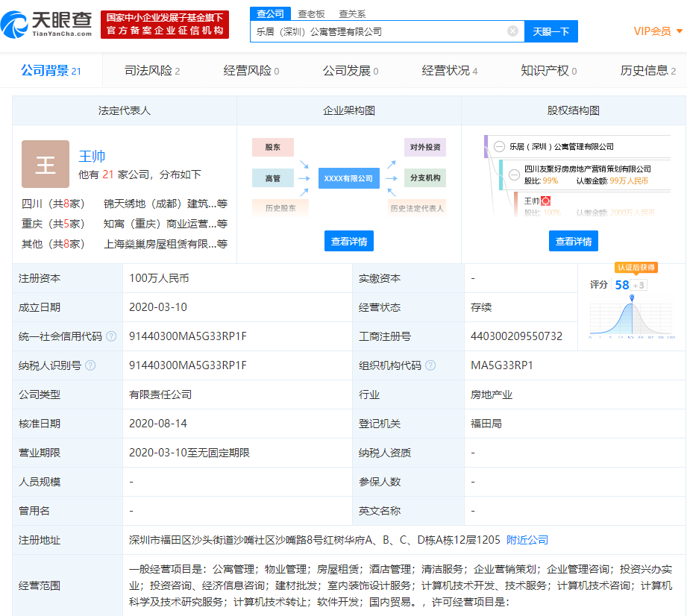The height and width of the screenshot is (616, 687).
Task: Click into the company name search field
Action: click(377, 31)
